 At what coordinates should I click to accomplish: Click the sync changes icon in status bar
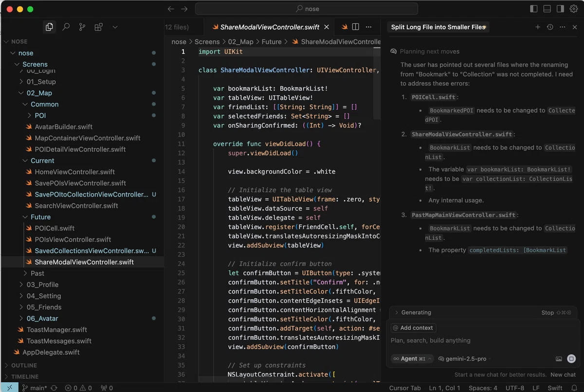click(54, 388)
